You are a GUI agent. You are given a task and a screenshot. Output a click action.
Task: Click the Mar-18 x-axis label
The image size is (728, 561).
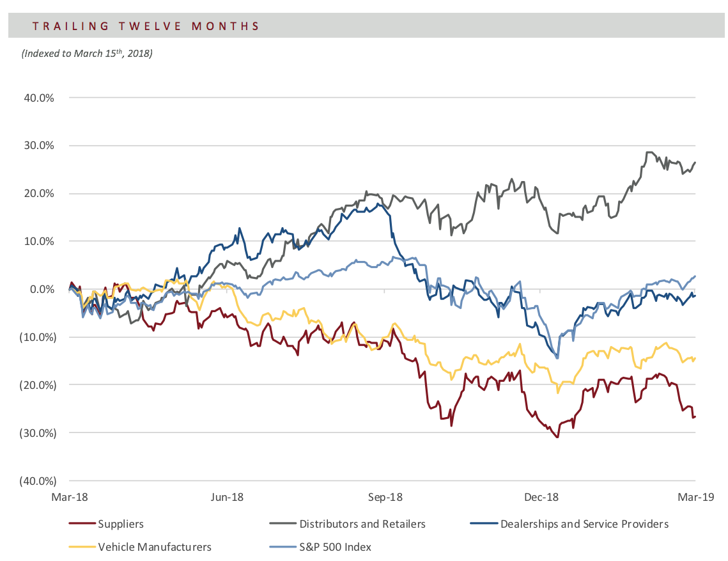69,497
